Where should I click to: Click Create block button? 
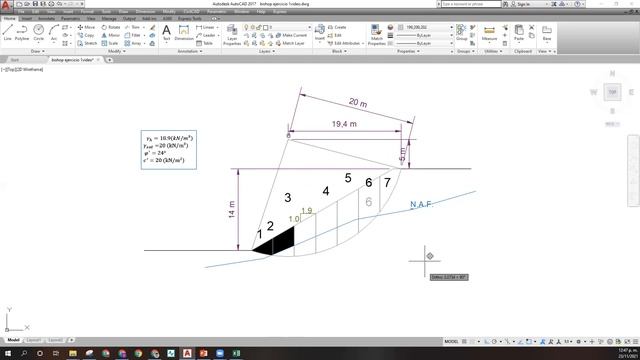point(337,27)
